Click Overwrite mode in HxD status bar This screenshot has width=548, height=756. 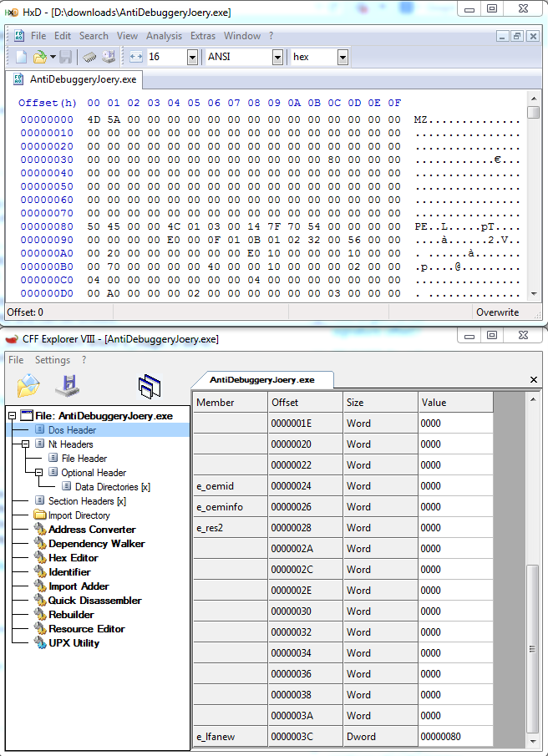click(497, 312)
